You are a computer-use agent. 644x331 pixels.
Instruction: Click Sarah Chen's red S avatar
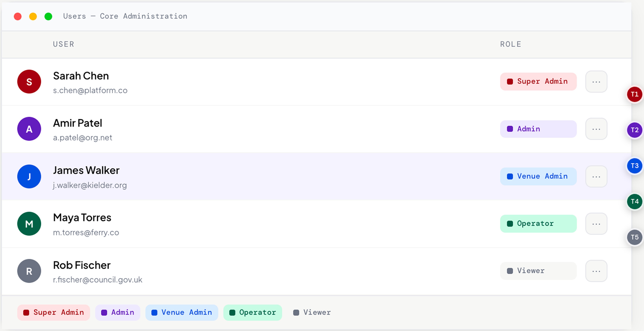29,82
